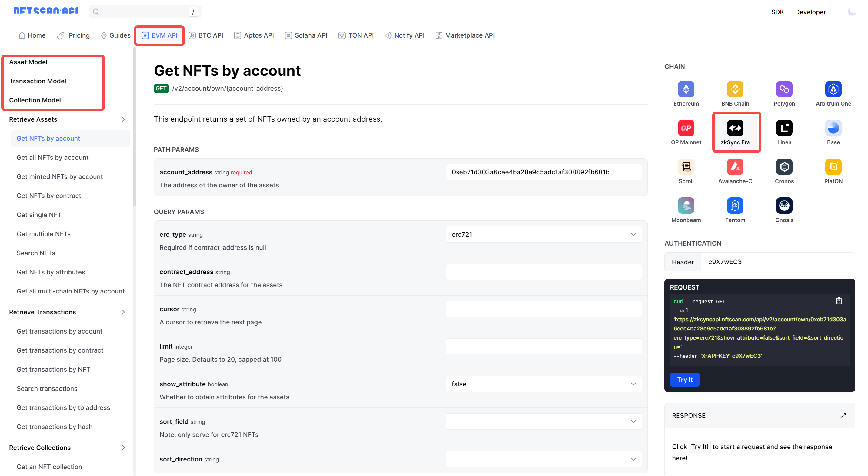Select the Polygon chain icon

pos(784,89)
